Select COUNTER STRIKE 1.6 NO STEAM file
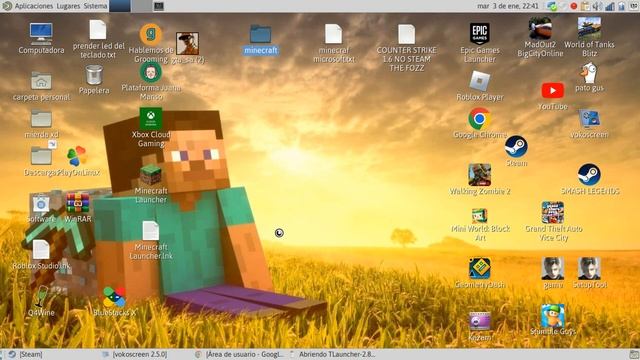This screenshot has height=360, width=640. click(407, 33)
